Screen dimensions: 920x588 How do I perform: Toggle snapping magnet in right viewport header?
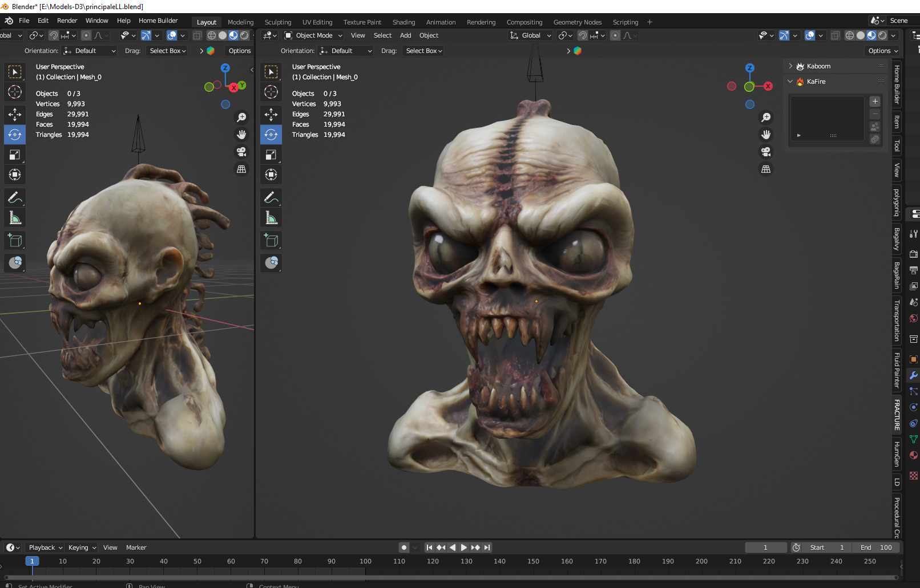[583, 35]
